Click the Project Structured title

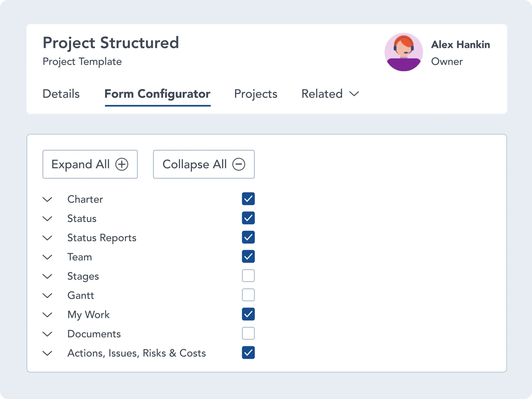pyautogui.click(x=111, y=43)
